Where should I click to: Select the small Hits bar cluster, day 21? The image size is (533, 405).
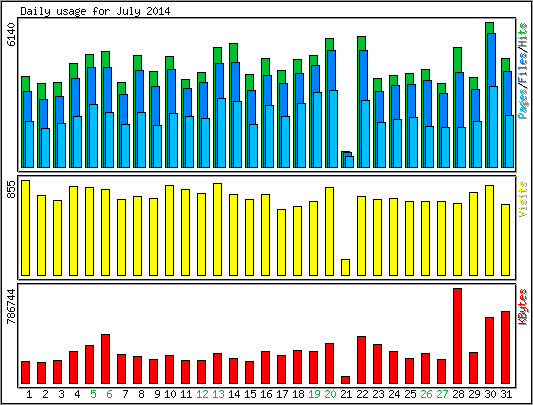pos(347,159)
